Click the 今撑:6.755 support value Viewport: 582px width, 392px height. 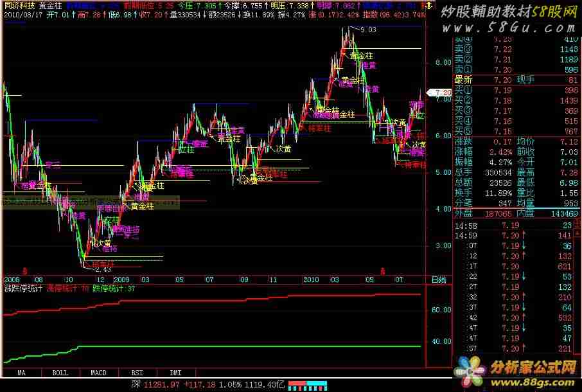[246, 6]
